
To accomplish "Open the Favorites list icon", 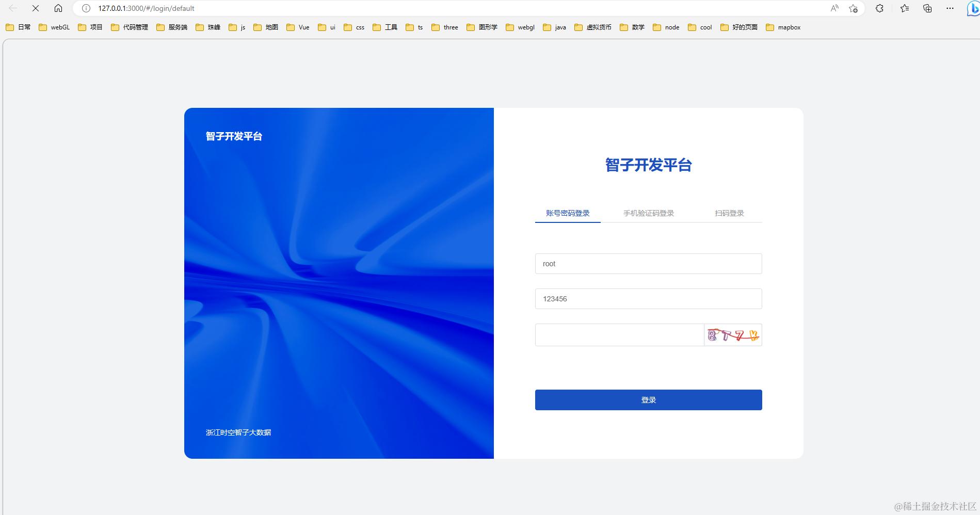I will click(x=905, y=8).
